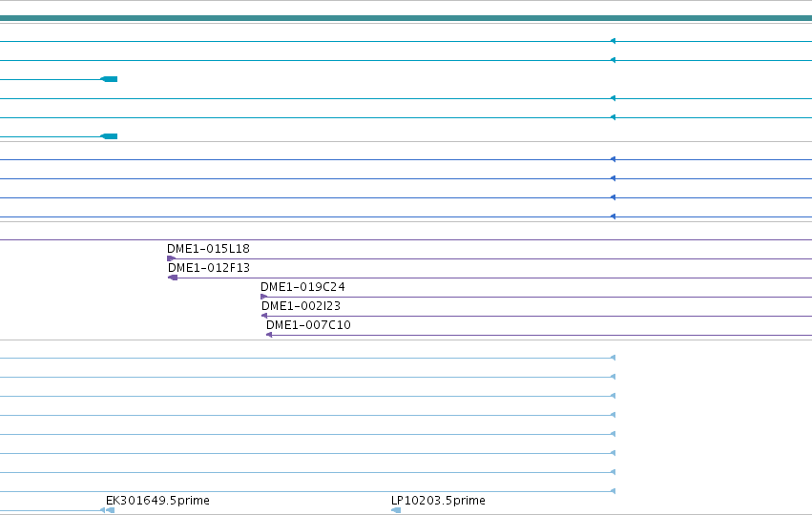Click the LP10203.5prime EST label

[x=438, y=501]
